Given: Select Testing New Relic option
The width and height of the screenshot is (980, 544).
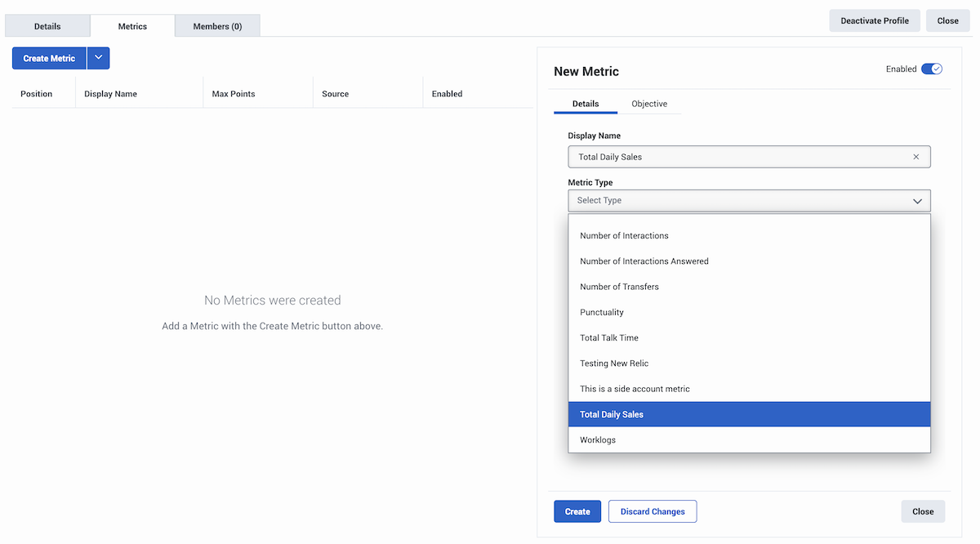Looking at the screenshot, I should click(x=612, y=363).
